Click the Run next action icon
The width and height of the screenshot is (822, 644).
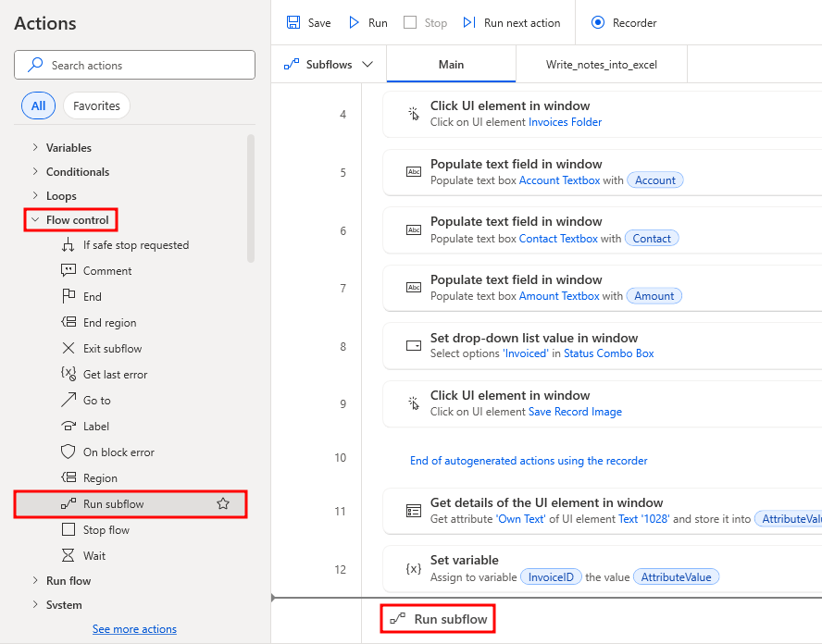pyautogui.click(x=469, y=22)
